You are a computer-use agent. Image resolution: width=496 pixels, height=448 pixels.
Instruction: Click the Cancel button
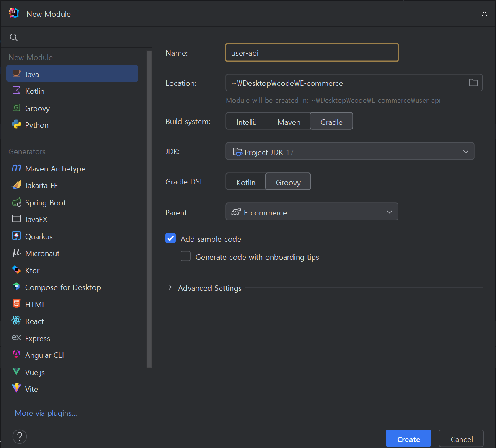click(461, 439)
